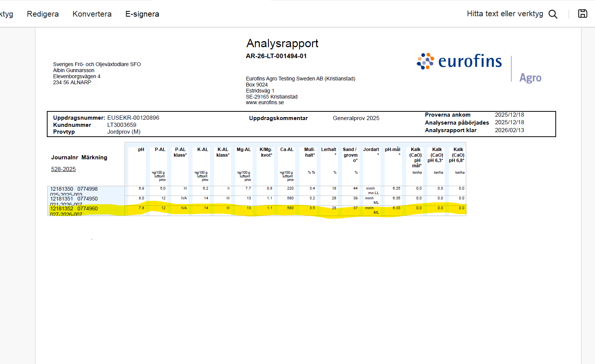595x364 pixels.
Task: Click the Kundnummer value LT3003659
Action: (122, 125)
